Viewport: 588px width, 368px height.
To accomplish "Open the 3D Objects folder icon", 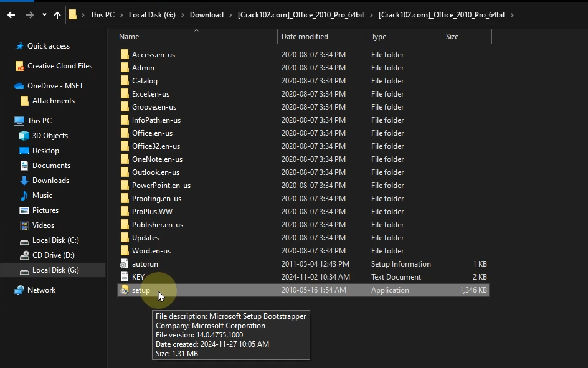I will [x=24, y=136].
